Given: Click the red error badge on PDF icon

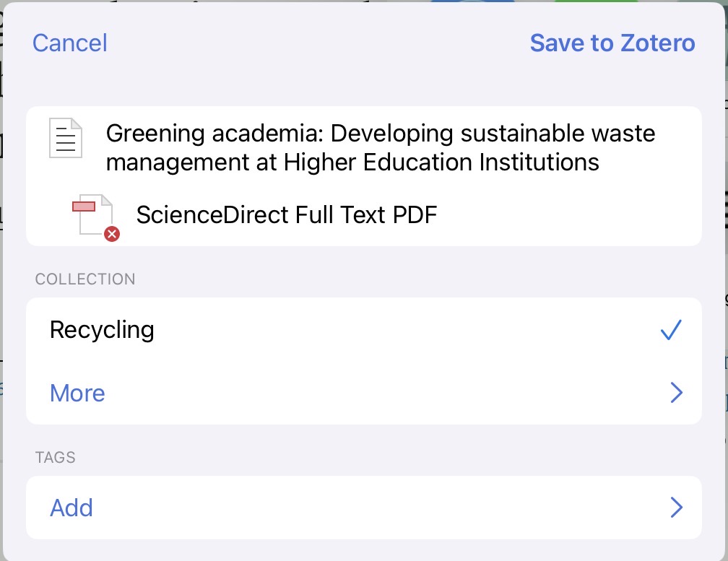Looking at the screenshot, I should [111, 233].
